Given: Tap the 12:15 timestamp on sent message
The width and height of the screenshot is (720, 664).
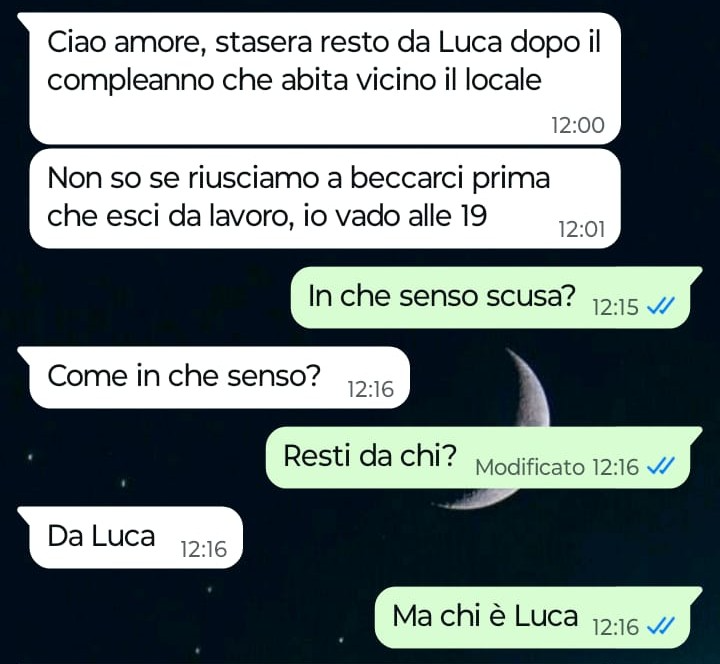Looking at the screenshot, I should pyautogui.click(x=615, y=307).
